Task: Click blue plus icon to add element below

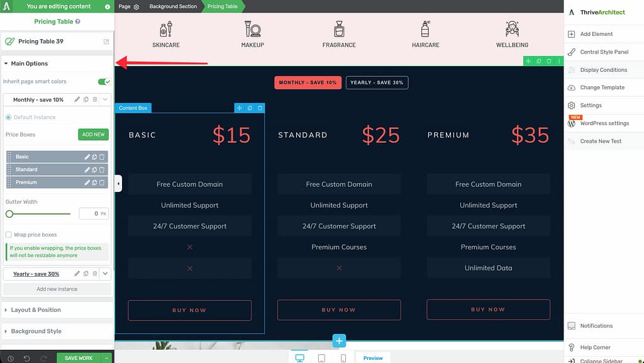Action: point(339,341)
